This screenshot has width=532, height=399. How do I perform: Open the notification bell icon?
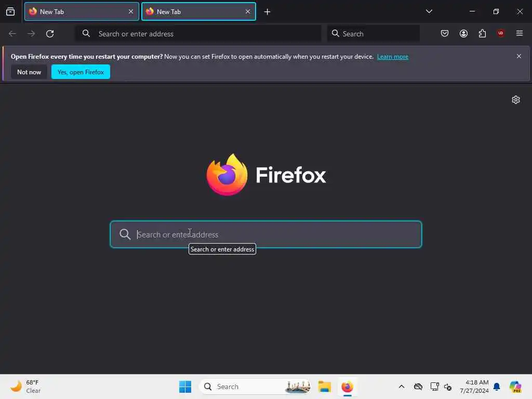point(497,387)
